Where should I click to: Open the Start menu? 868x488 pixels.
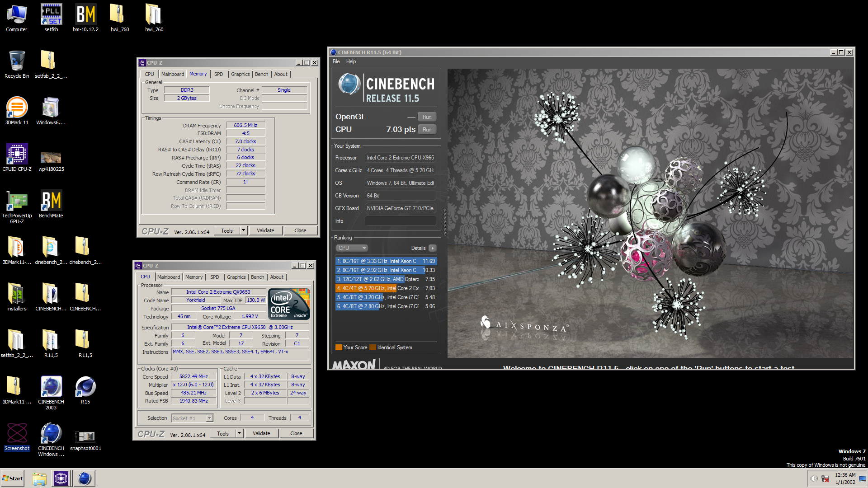pos(13,479)
